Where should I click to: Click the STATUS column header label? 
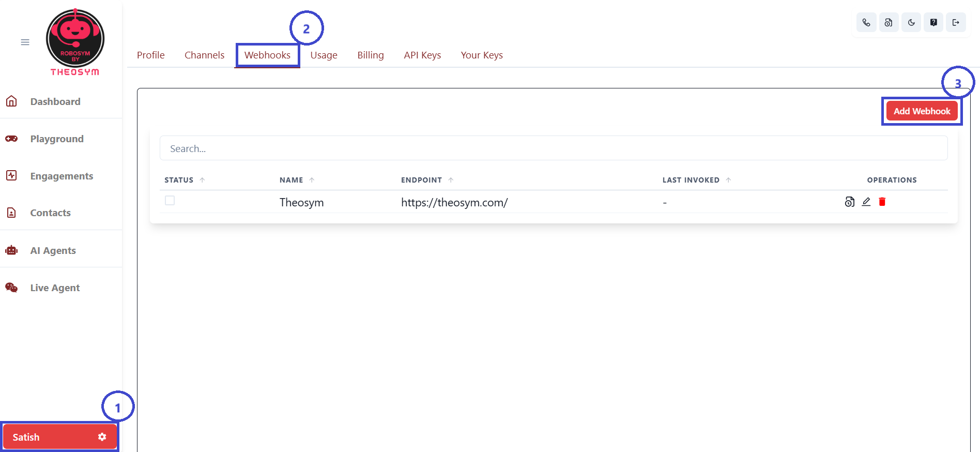pyautogui.click(x=179, y=180)
